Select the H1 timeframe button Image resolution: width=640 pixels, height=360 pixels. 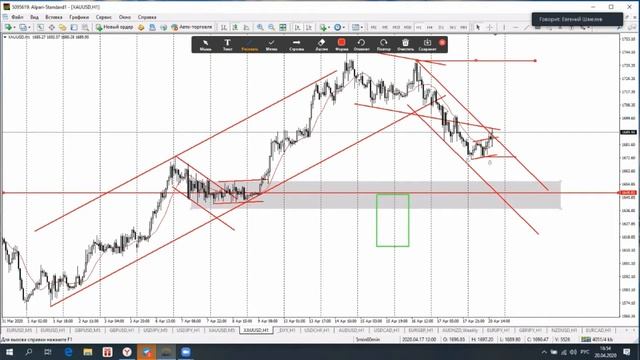click(x=418, y=27)
